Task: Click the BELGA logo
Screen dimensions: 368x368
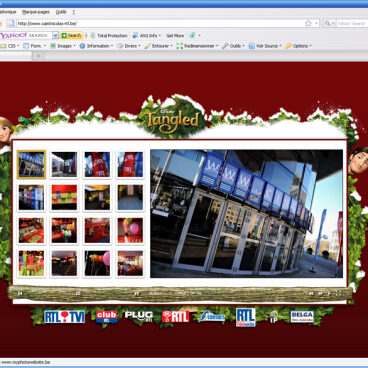Action: (x=302, y=317)
